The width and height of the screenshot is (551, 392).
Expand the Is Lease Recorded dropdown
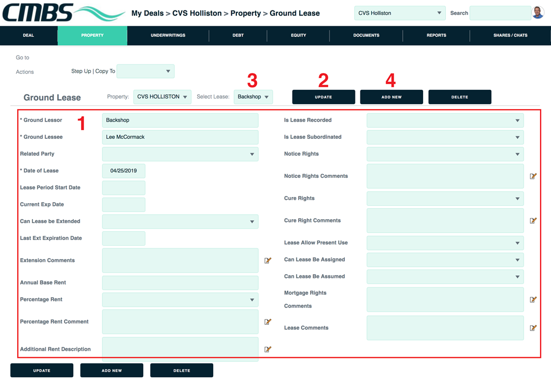tap(445, 121)
